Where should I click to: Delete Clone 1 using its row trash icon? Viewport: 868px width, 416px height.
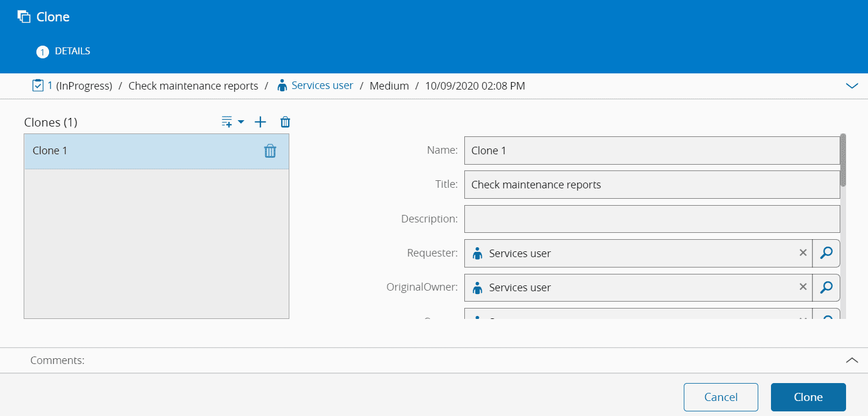pyautogui.click(x=270, y=151)
